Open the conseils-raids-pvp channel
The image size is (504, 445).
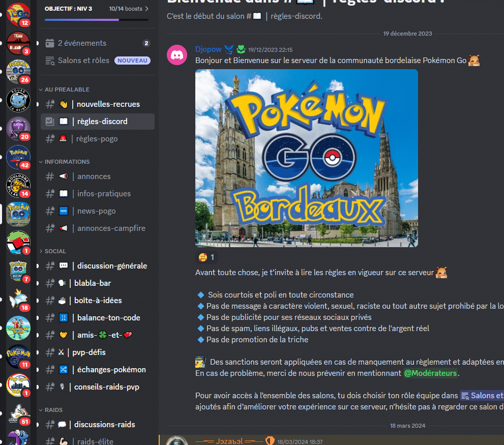tap(98, 387)
